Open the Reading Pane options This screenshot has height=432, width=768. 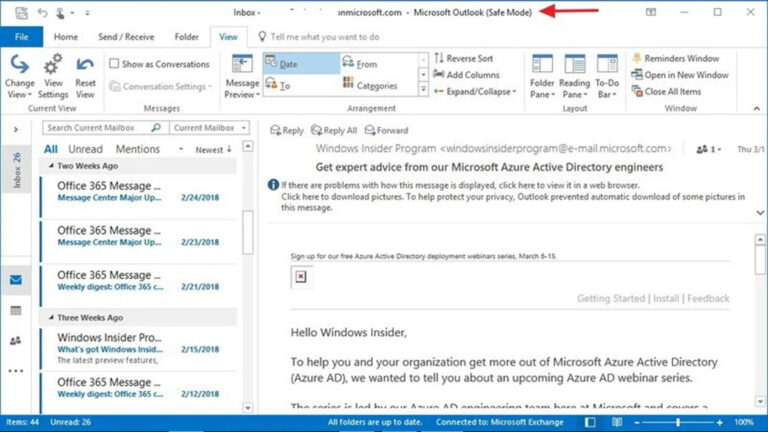coord(575,76)
